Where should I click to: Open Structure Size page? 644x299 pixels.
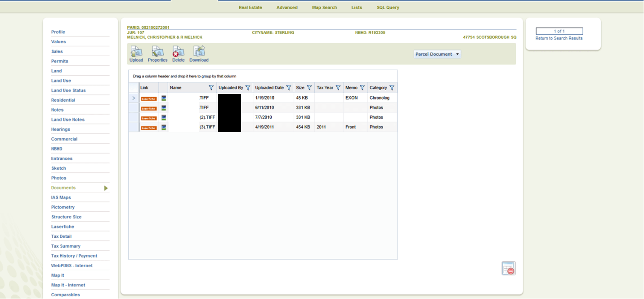point(66,217)
